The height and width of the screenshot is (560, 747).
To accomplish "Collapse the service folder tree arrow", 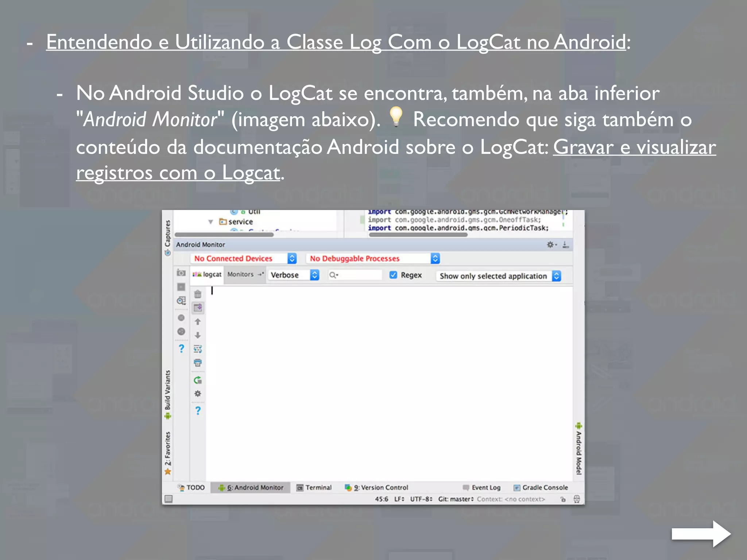I will (x=210, y=222).
